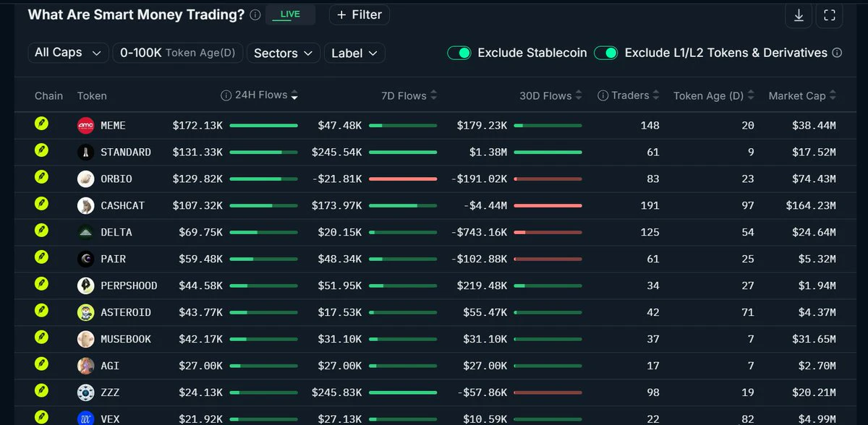Open fullscreen view with the expand icon

click(830, 15)
